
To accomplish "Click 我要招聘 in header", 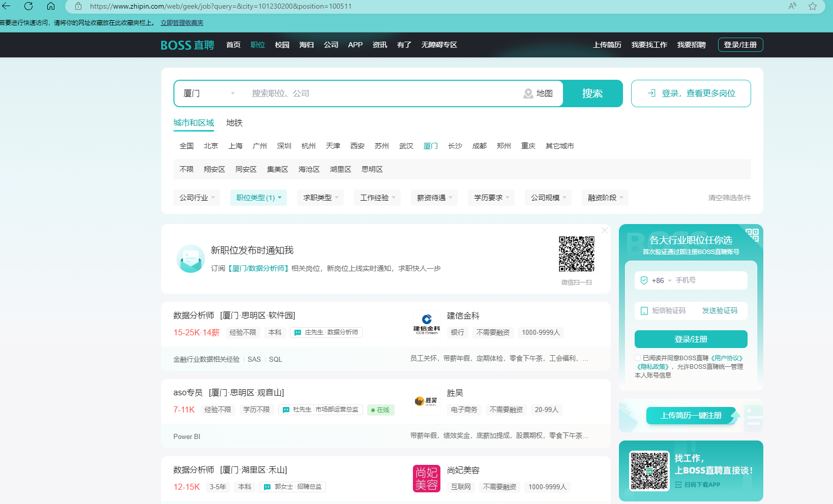I will pos(692,45).
